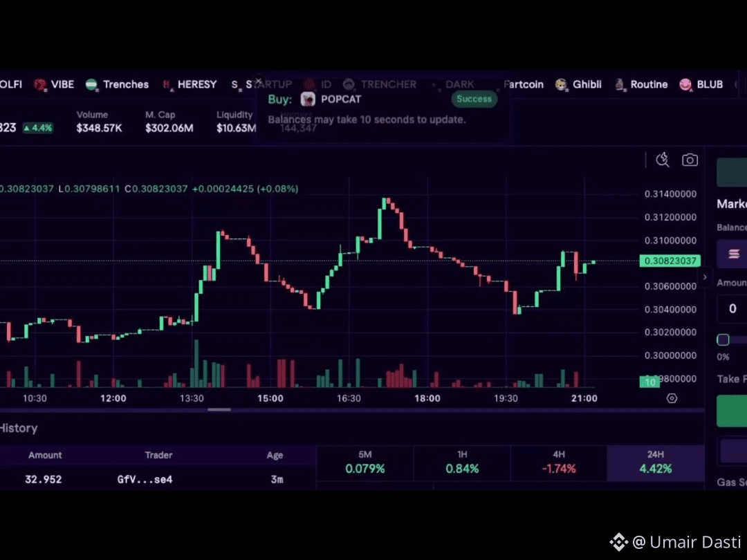The height and width of the screenshot is (560, 747).
Task: Click the Ghibli token avatar icon
Action: click(x=561, y=85)
